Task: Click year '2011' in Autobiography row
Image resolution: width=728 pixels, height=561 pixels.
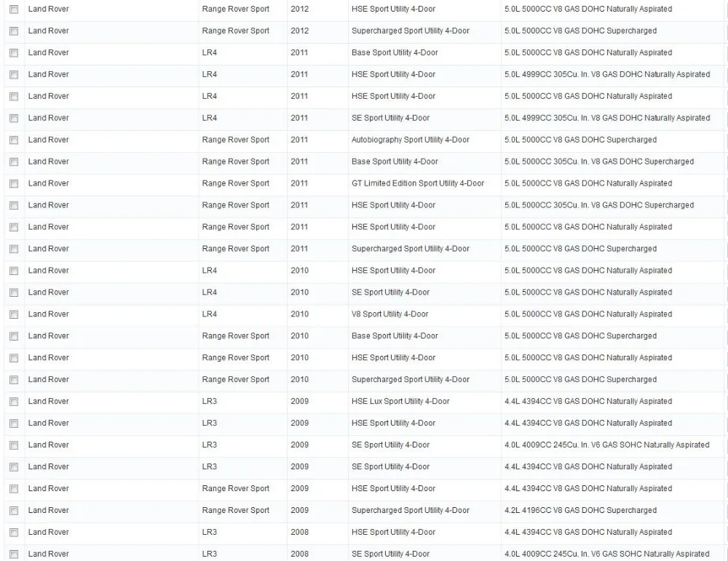Action: pyautogui.click(x=299, y=140)
